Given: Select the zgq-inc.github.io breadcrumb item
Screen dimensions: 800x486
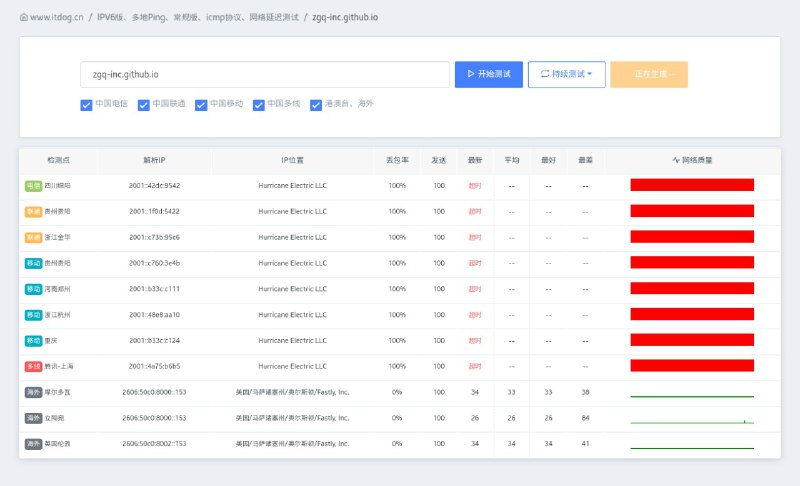Looking at the screenshot, I should tap(345, 17).
